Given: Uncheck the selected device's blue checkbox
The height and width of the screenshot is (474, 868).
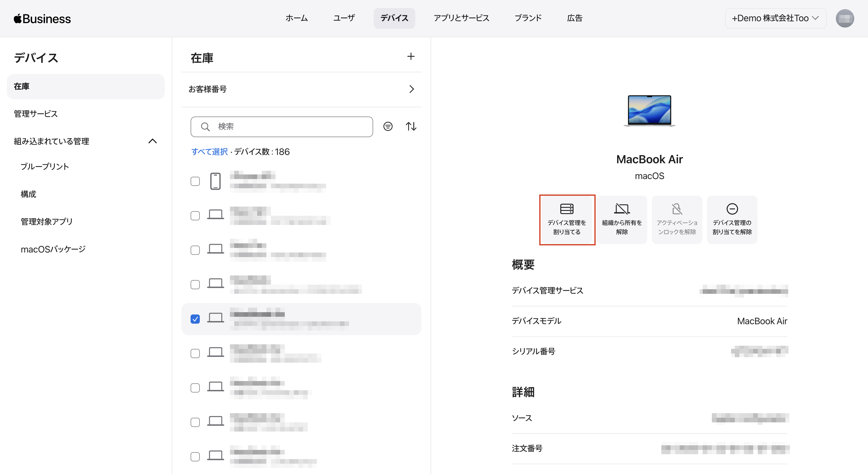Looking at the screenshot, I should pos(195,319).
